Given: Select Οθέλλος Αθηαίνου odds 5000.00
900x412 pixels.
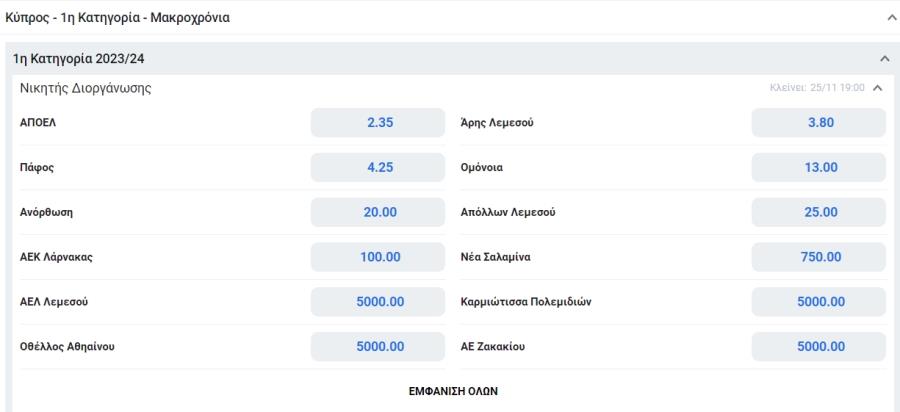Looking at the screenshot, I should (x=378, y=347).
